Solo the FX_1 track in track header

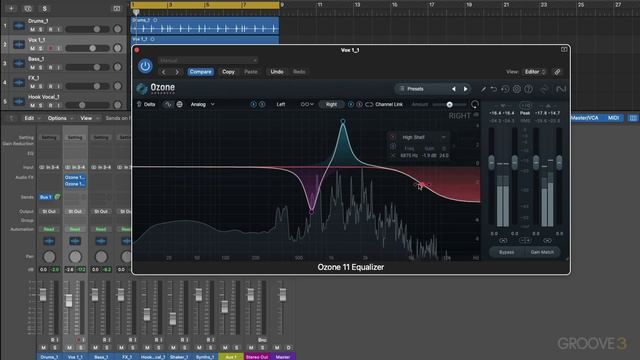point(40,87)
